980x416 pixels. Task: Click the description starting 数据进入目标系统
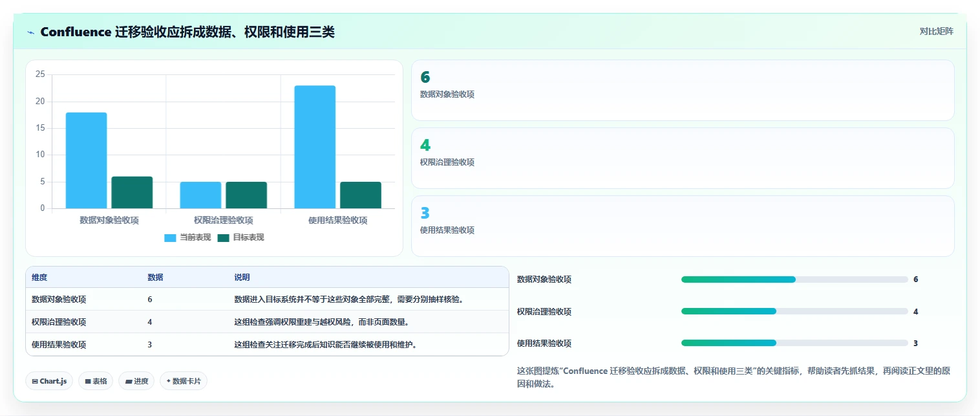coord(349,300)
